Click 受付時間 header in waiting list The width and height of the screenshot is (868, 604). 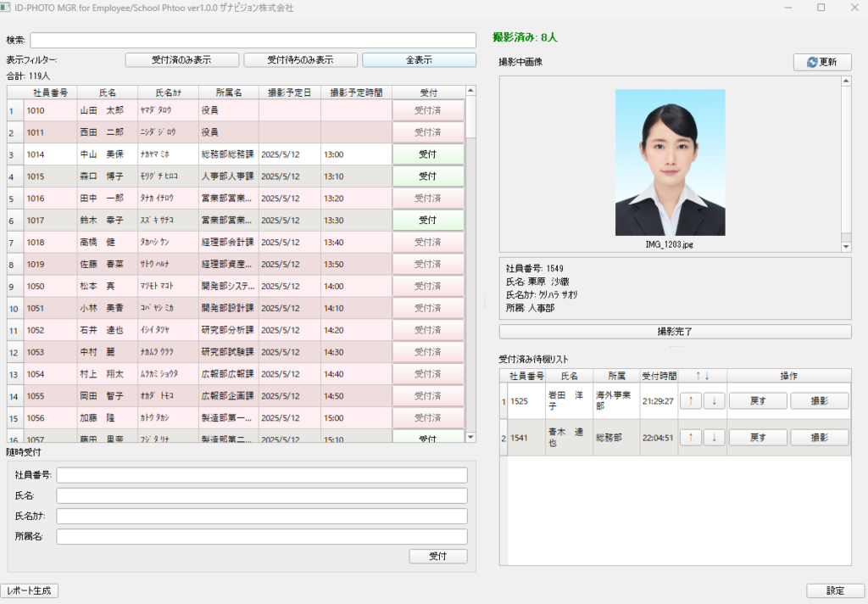tap(659, 377)
